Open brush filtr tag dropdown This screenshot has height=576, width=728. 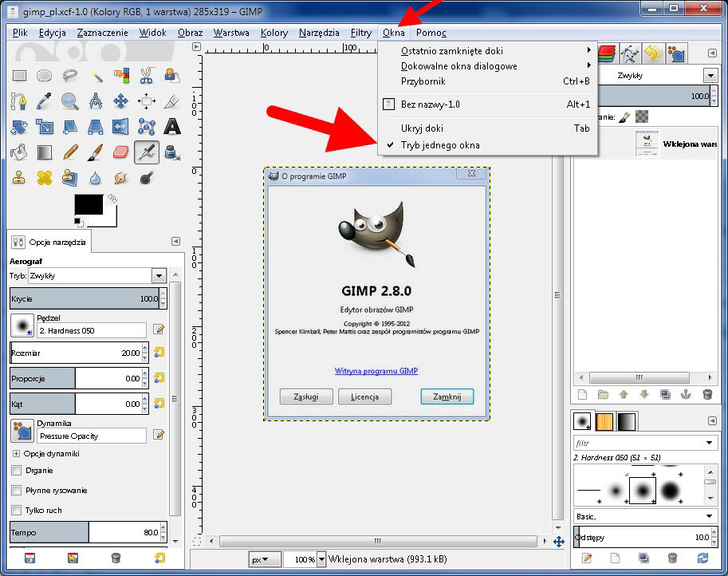tap(709, 443)
